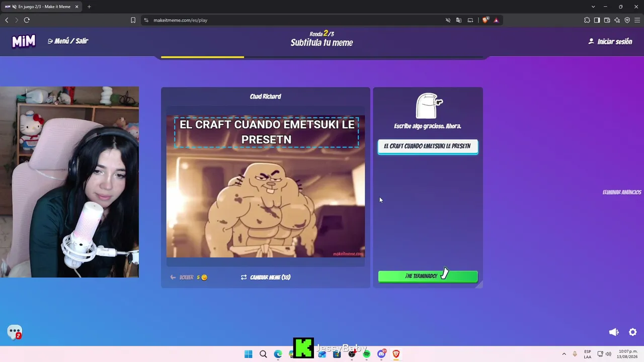Open Windows taskbar search
The height and width of the screenshot is (362, 644).
pos(263,354)
